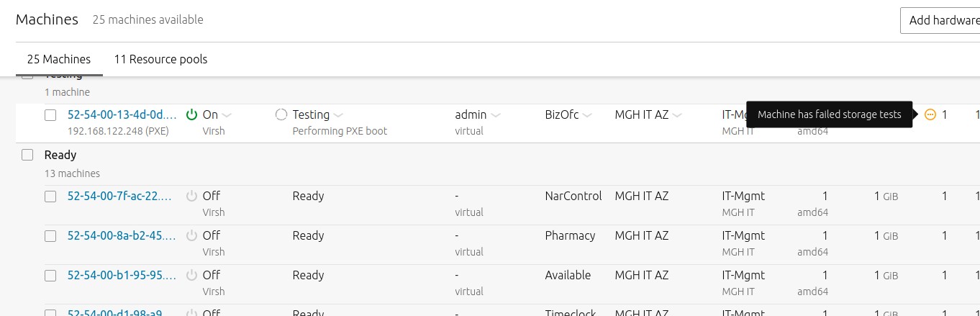Screen dimensions: 980x316
Task: Click the green power-on icon for 52-54-00-13-4d-0d
Action: (191, 114)
